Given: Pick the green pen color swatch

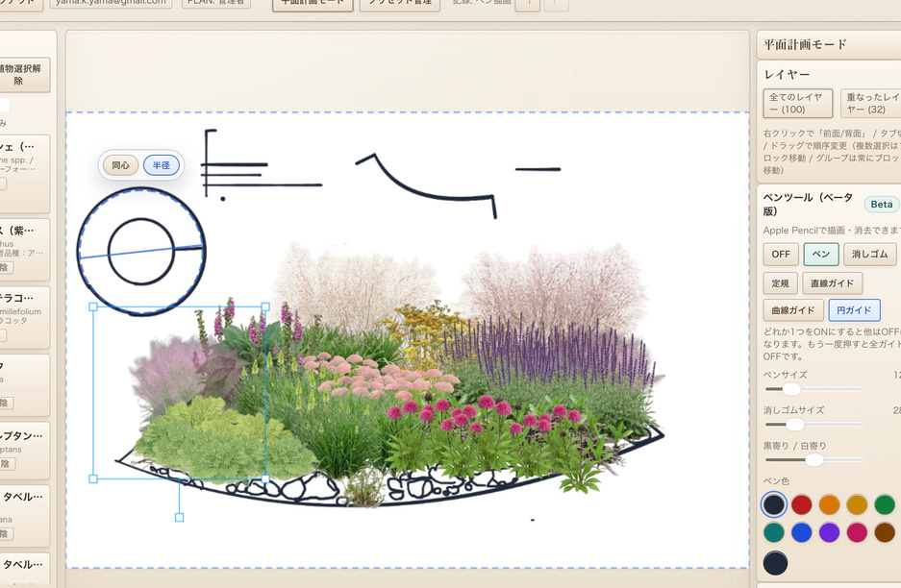Looking at the screenshot, I should pyautogui.click(x=884, y=504).
